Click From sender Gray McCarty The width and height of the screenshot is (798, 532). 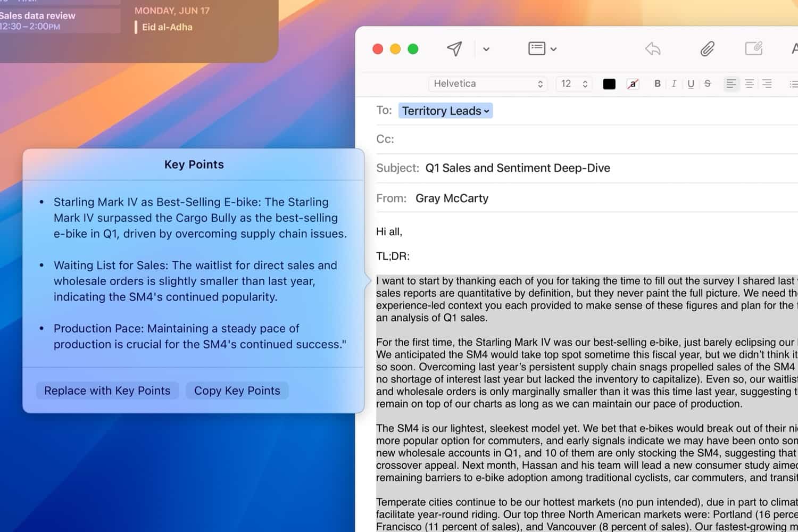[x=452, y=198]
